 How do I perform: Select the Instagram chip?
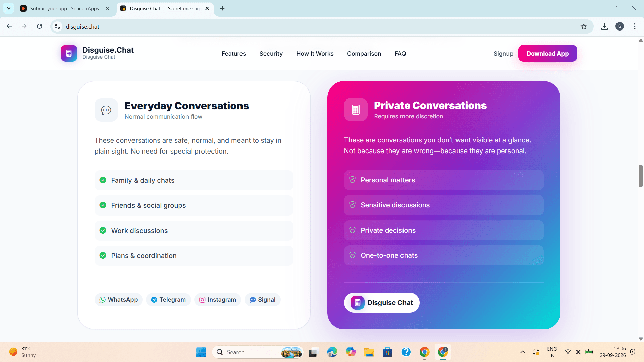coord(218,300)
